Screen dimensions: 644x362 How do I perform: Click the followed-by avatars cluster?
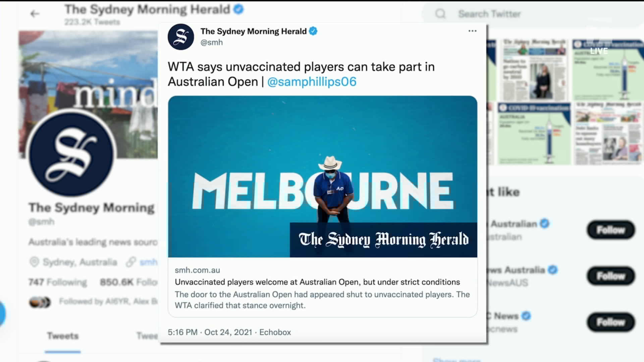(x=40, y=302)
